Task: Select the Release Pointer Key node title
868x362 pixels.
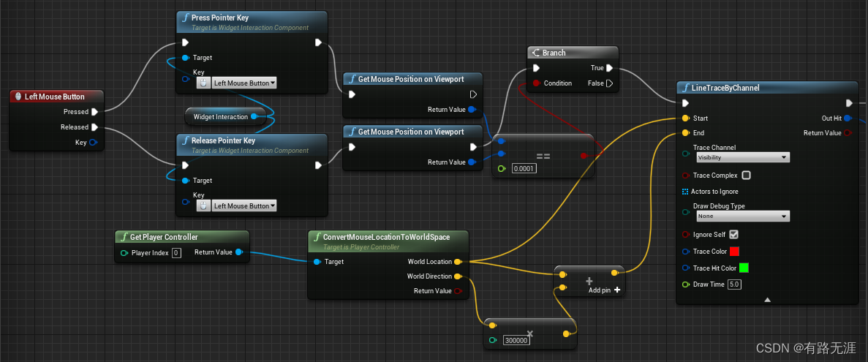Action: click(x=223, y=140)
